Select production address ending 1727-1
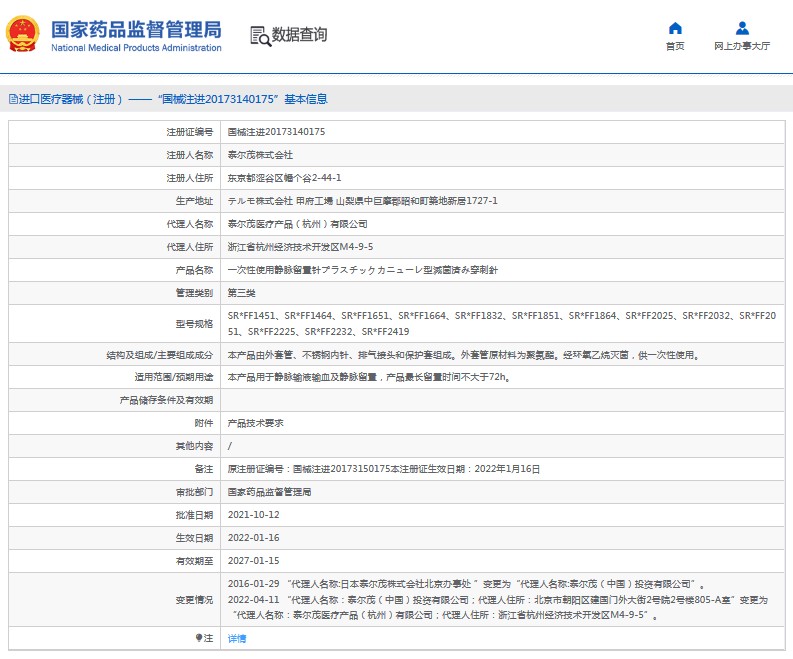The image size is (793, 659). coord(363,201)
